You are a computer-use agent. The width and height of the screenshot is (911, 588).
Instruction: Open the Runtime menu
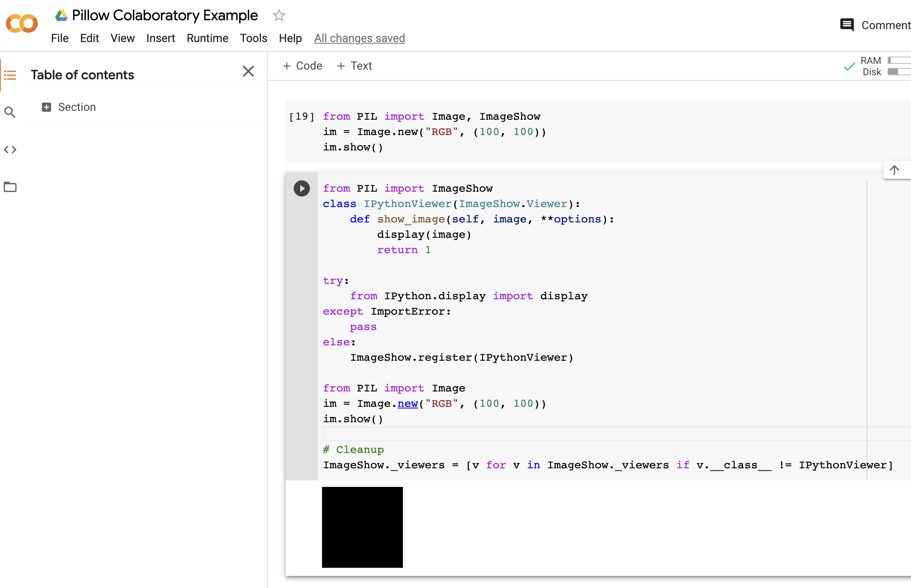(x=207, y=38)
